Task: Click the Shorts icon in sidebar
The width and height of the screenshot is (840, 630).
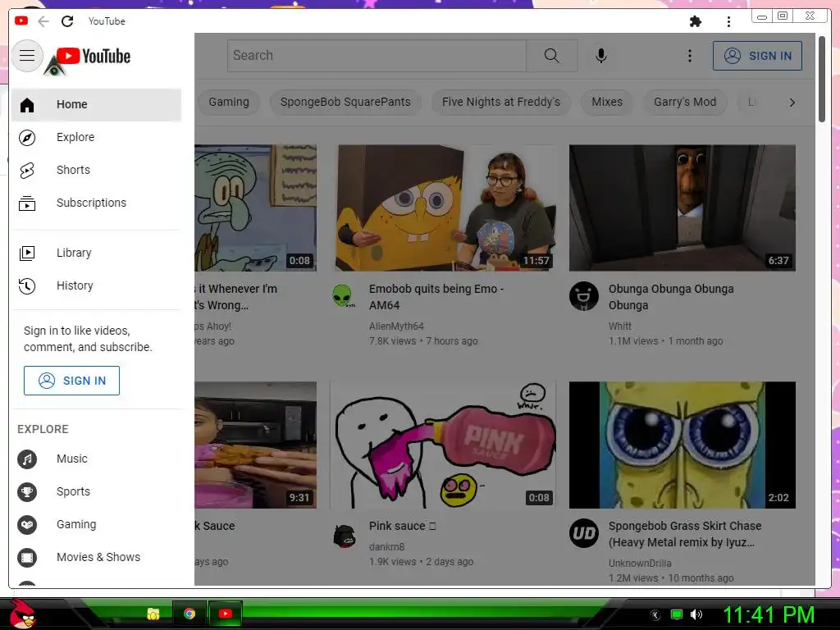Action: click(27, 171)
